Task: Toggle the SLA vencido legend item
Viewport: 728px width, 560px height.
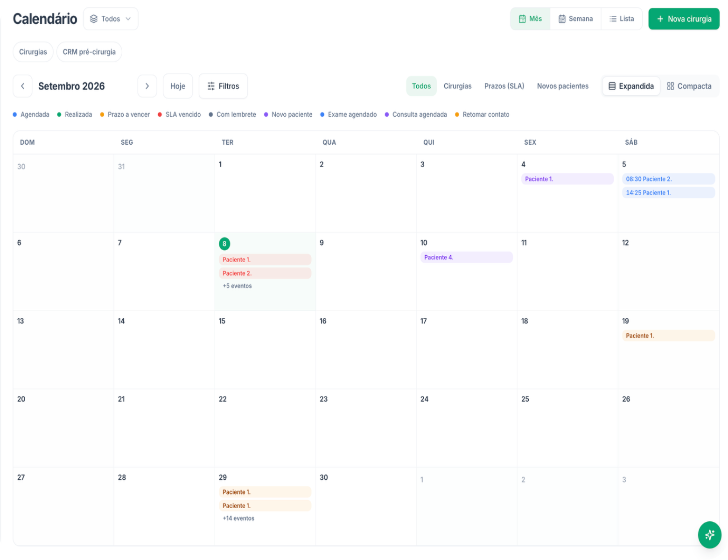Action: [179, 115]
